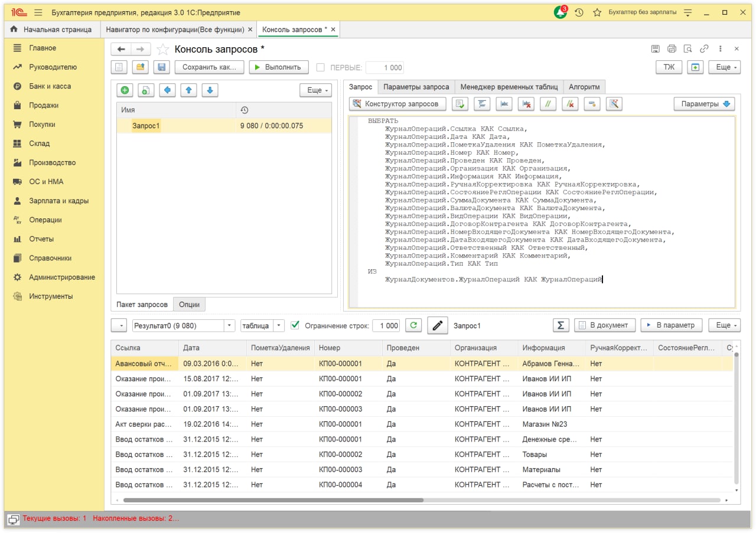This screenshot has width=756, height=533.
Task: Toggle ПЕРВЫЕ checkbox
Action: 321,68
